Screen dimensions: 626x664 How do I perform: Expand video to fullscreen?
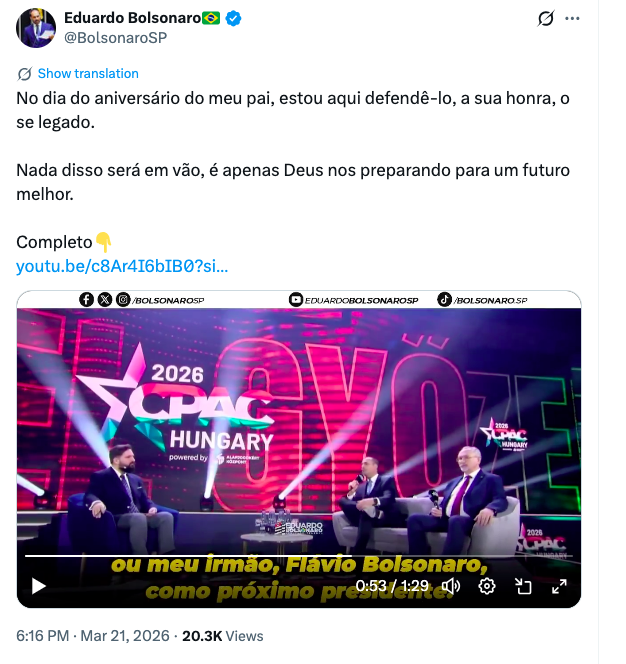coord(559,587)
